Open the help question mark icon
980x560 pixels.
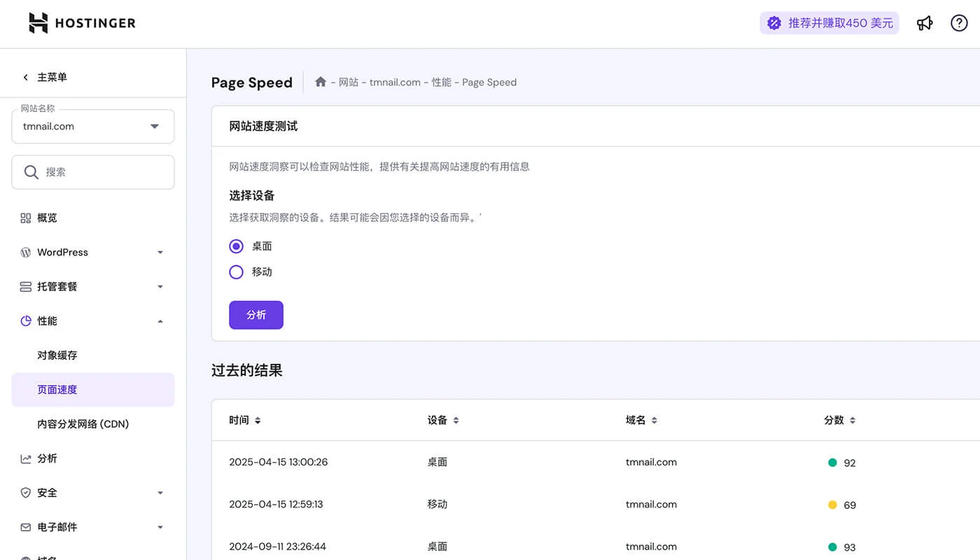pyautogui.click(x=959, y=22)
